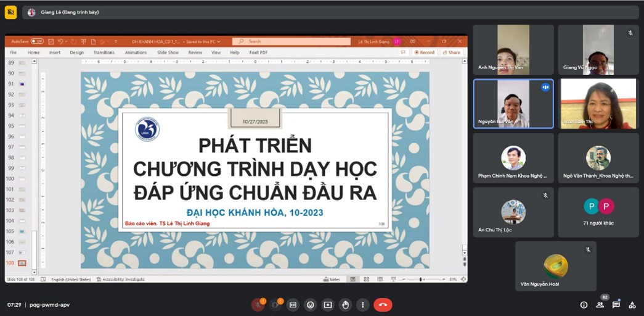The image size is (644, 316).
Task: Open the emoji reactions button
Action: point(311,305)
